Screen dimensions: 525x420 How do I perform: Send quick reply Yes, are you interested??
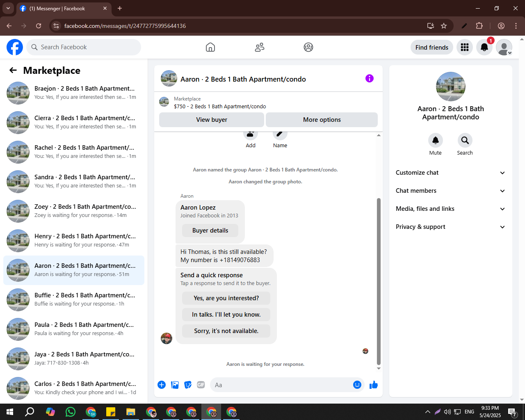click(226, 298)
